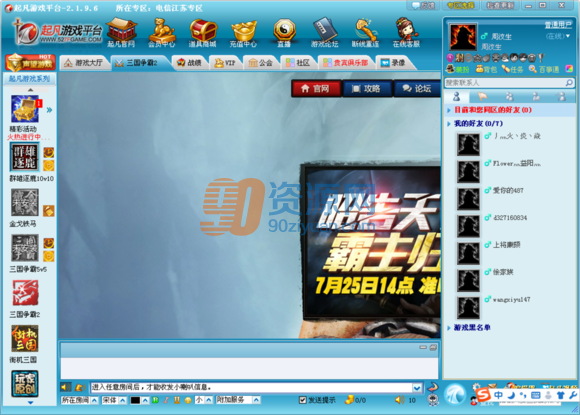Toggle the 发送提示 checkbox
Image resolution: width=580 pixels, height=415 pixels.
pyautogui.click(x=303, y=400)
